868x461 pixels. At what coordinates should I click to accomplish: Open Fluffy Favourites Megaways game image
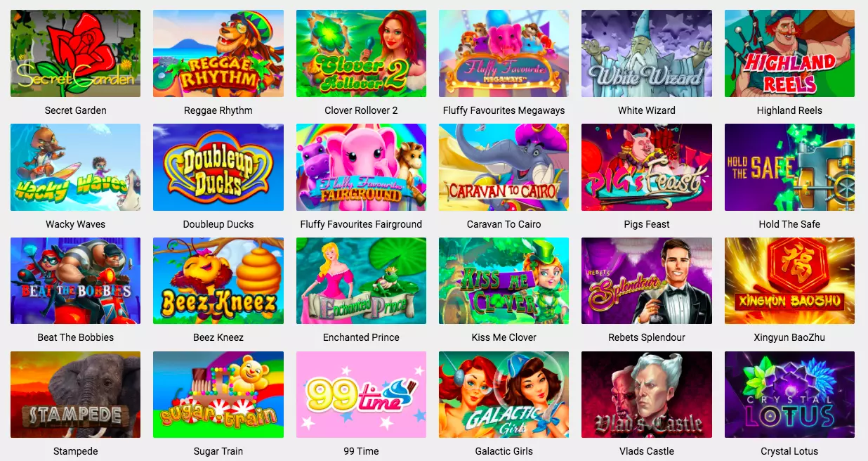coord(504,53)
